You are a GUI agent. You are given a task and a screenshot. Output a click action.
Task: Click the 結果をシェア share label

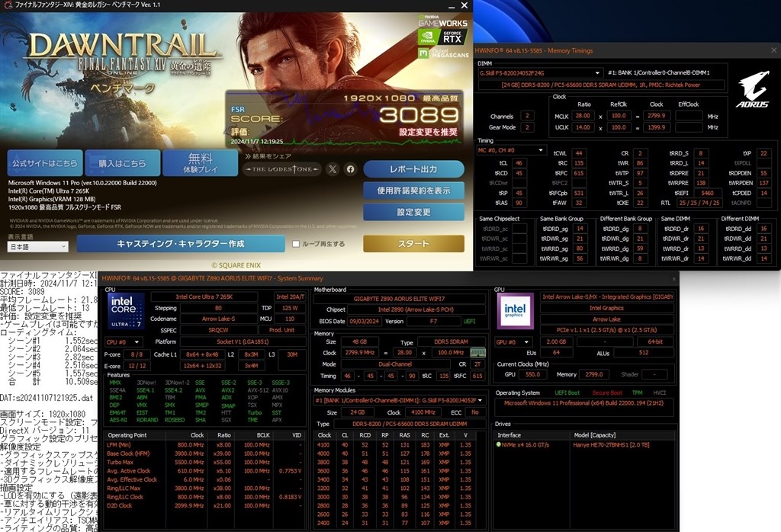click(x=268, y=156)
